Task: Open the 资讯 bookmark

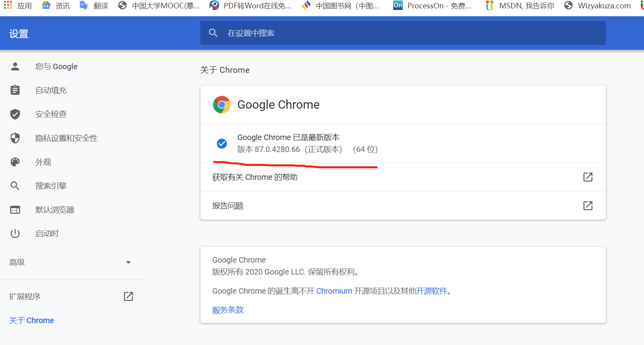Action: tap(56, 6)
